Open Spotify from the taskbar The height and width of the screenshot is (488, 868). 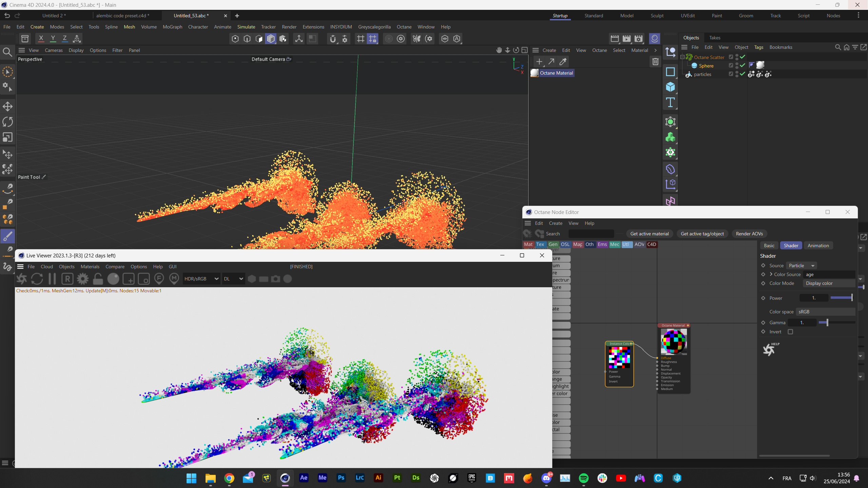pyautogui.click(x=583, y=478)
